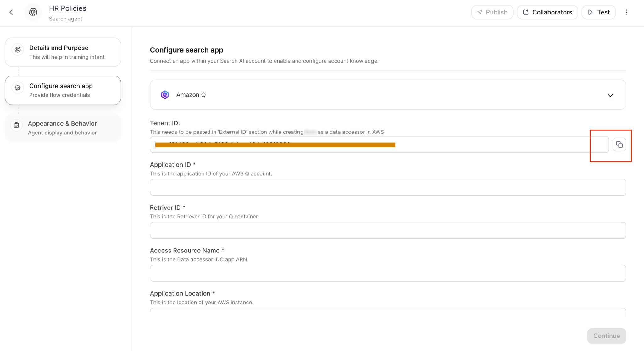Expand the Amazon Q dropdown chevron
This screenshot has height=351, width=644.
(610, 95)
